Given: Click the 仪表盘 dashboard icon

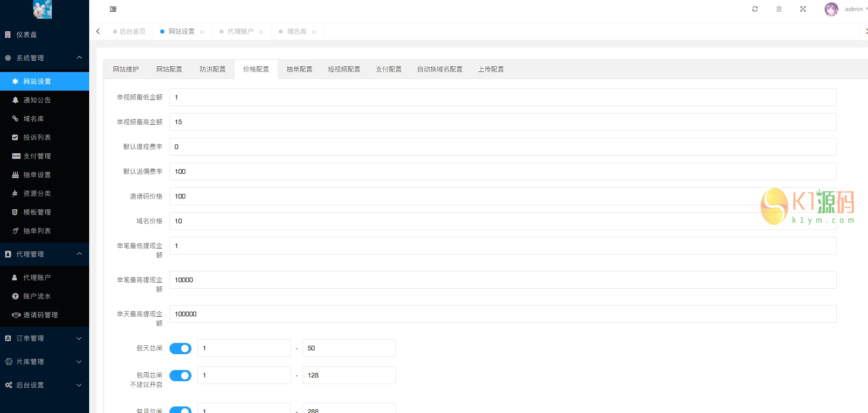Looking at the screenshot, I should [8, 35].
